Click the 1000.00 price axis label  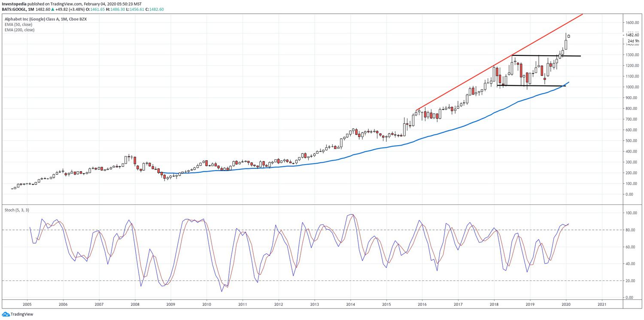tap(633, 87)
